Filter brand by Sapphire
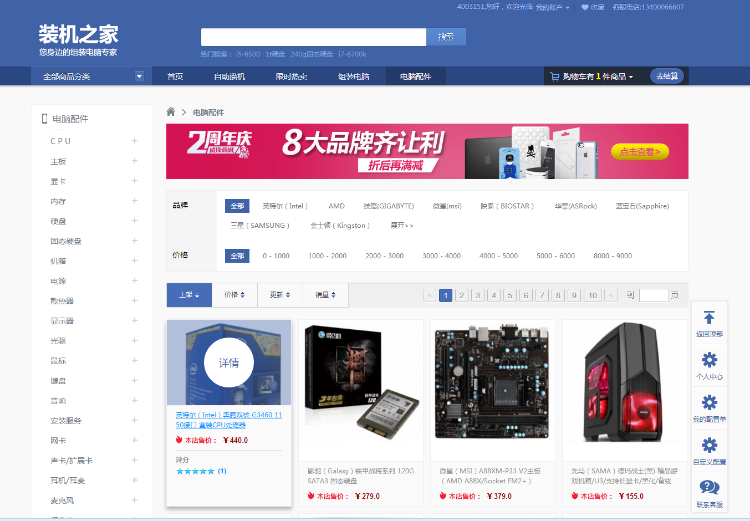This screenshot has width=750, height=521. click(642, 206)
